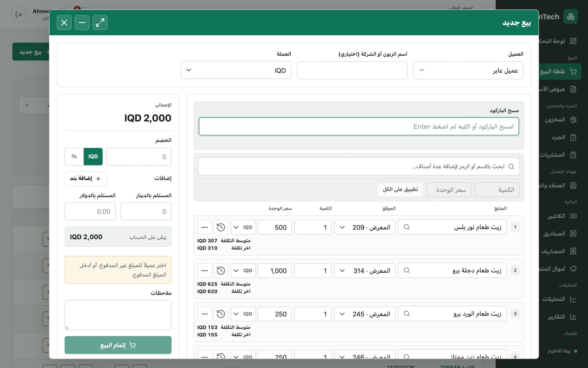Click the bulk سعر الوحدة unit price field

pyautogui.click(x=449, y=190)
